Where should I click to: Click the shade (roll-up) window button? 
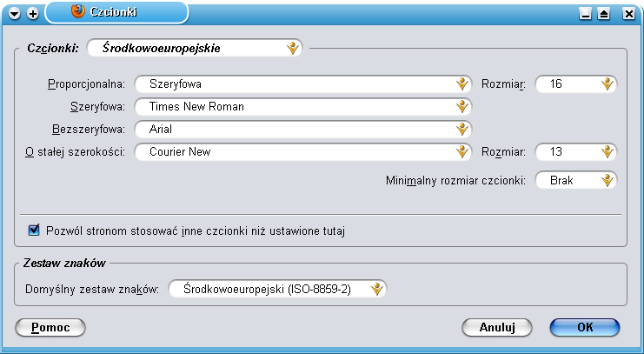[x=604, y=13]
